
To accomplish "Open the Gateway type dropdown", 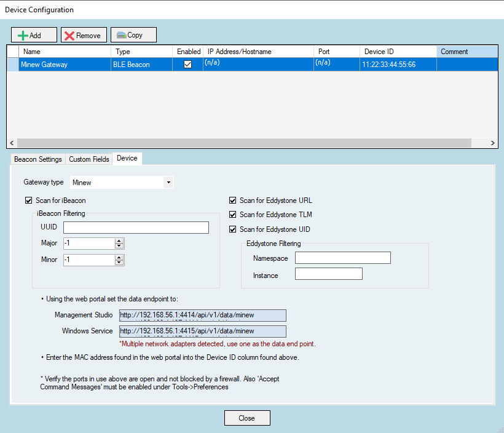I will click(168, 182).
